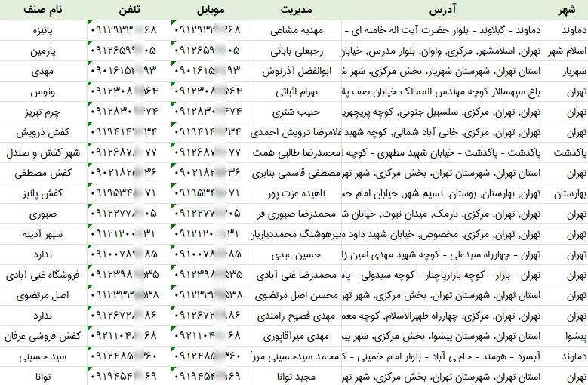Select manager cell حسین عبدی

[296, 254]
